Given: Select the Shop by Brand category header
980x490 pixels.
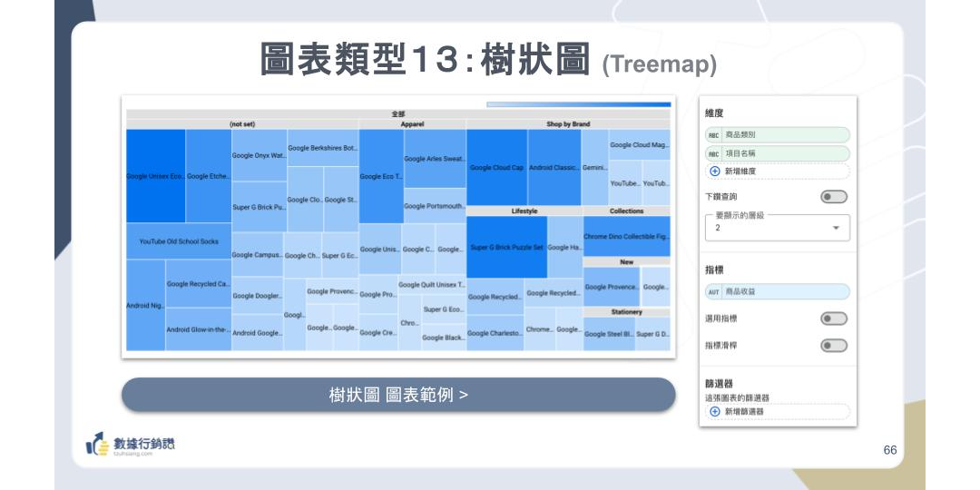Looking at the screenshot, I should 568,124.
